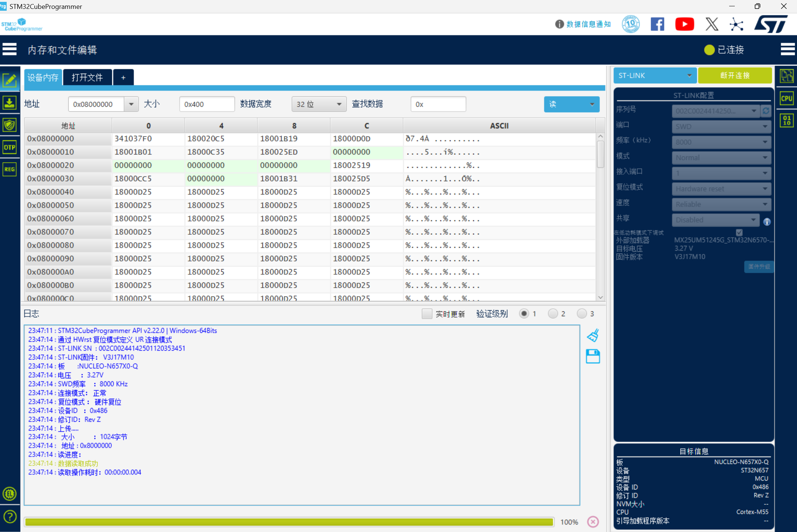Select the cell containing 18000CC5

[x=148, y=179]
